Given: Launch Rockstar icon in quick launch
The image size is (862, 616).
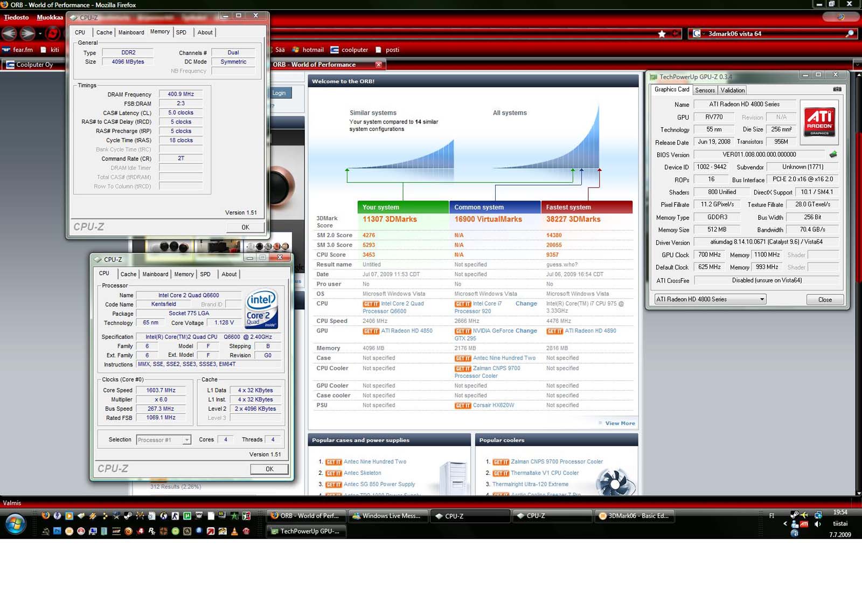Looking at the screenshot, I should point(151,531).
